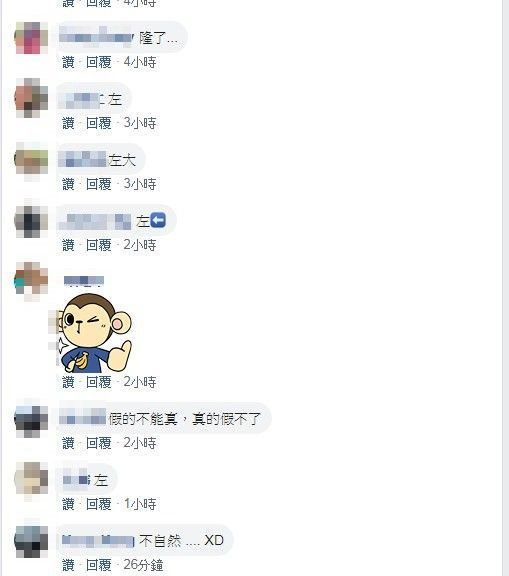
Task: Reply to the 左大 comment
Action: 98,184
